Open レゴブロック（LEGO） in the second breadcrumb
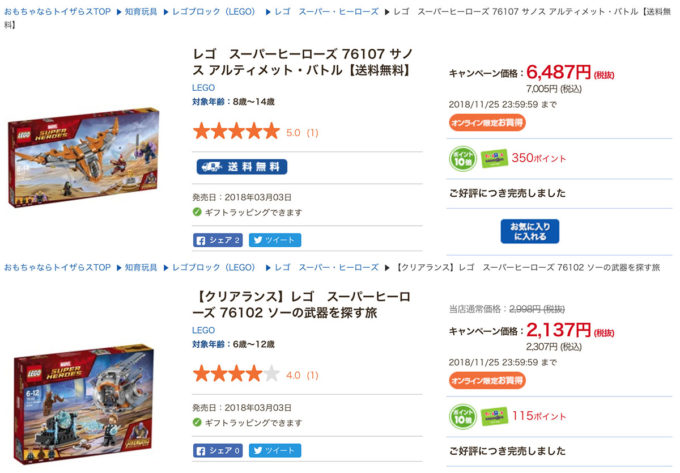This screenshot has height=473, width=680. click(213, 267)
